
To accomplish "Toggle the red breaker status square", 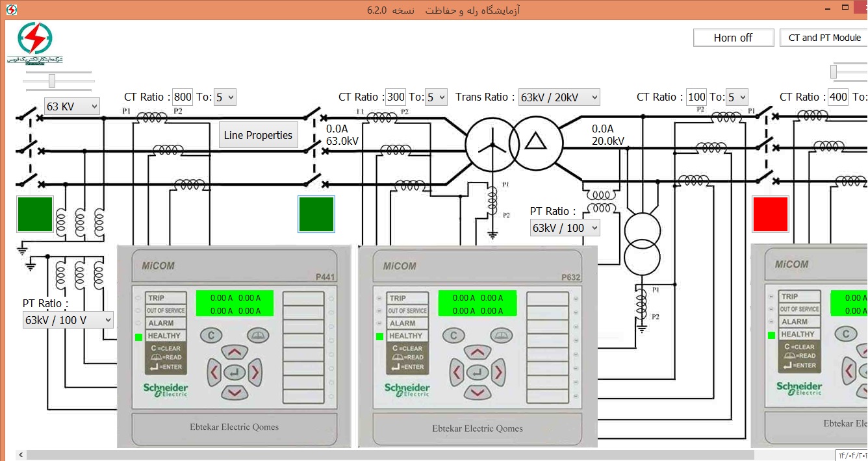I will pyautogui.click(x=770, y=214).
